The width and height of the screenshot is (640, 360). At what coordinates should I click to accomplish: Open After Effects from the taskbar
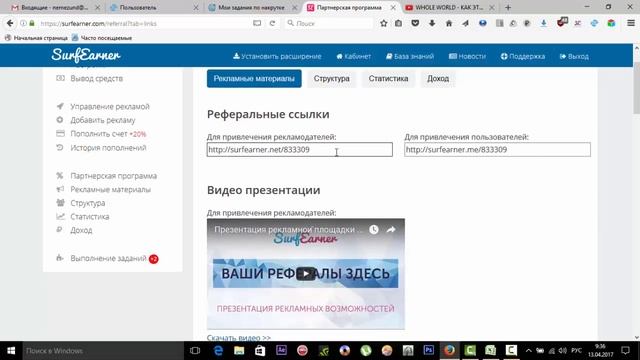tap(281, 350)
